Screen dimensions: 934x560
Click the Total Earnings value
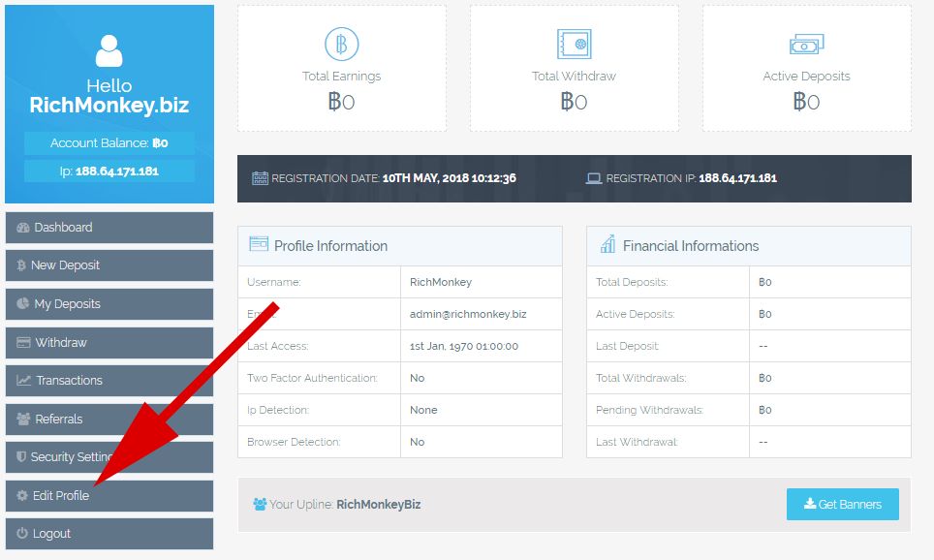pyautogui.click(x=341, y=102)
